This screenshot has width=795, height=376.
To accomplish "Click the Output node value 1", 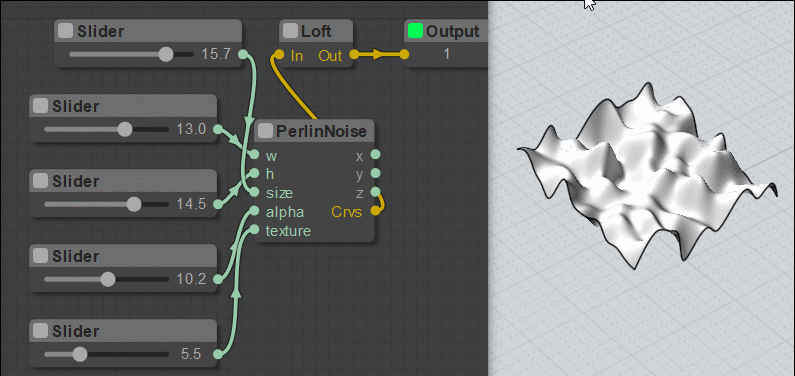I will pos(447,54).
